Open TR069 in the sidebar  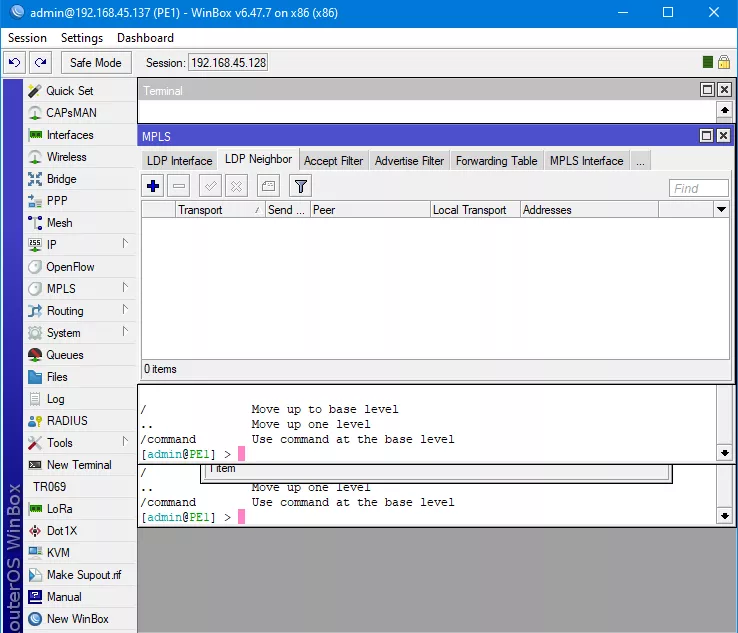tap(79, 487)
